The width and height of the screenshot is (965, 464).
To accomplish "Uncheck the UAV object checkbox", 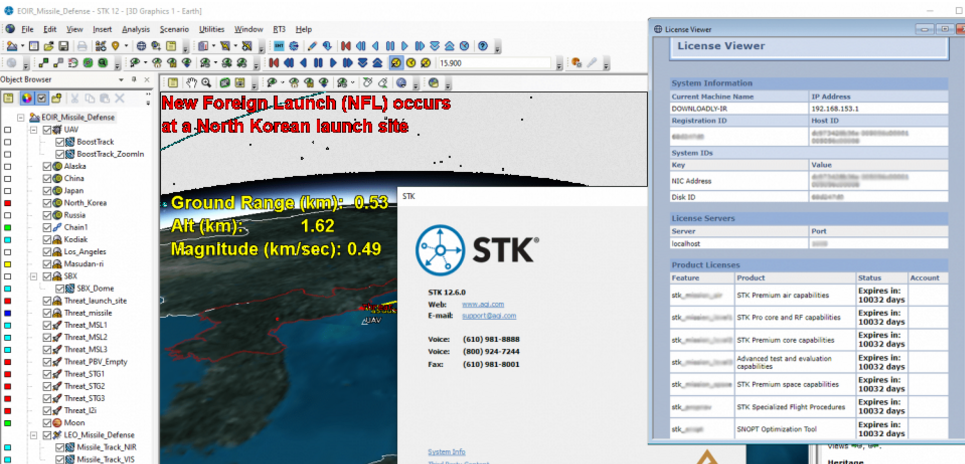I will point(47,130).
